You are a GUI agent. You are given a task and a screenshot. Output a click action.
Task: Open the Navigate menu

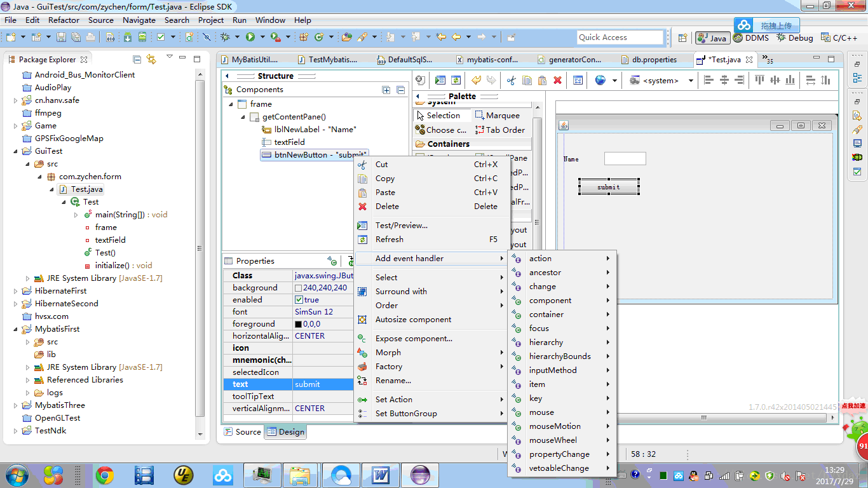(139, 20)
